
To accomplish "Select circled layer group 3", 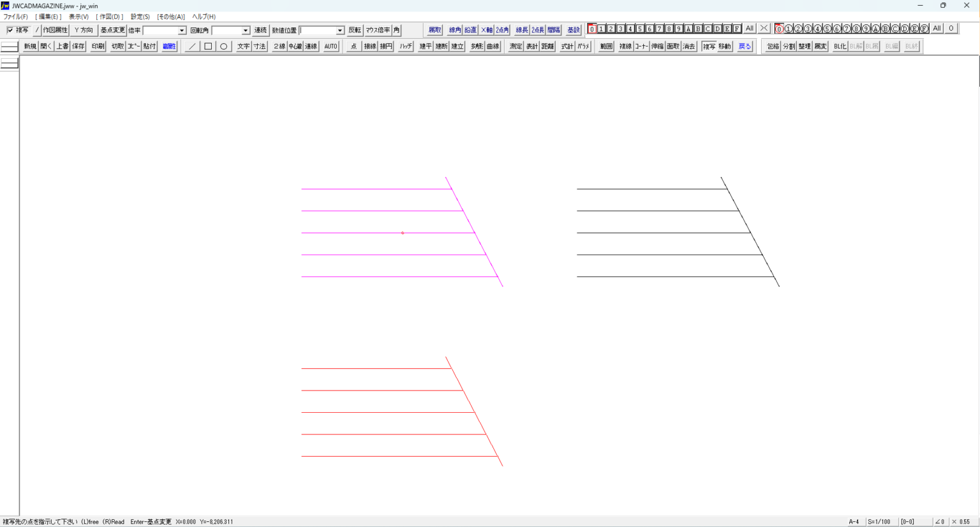I will 808,29.
